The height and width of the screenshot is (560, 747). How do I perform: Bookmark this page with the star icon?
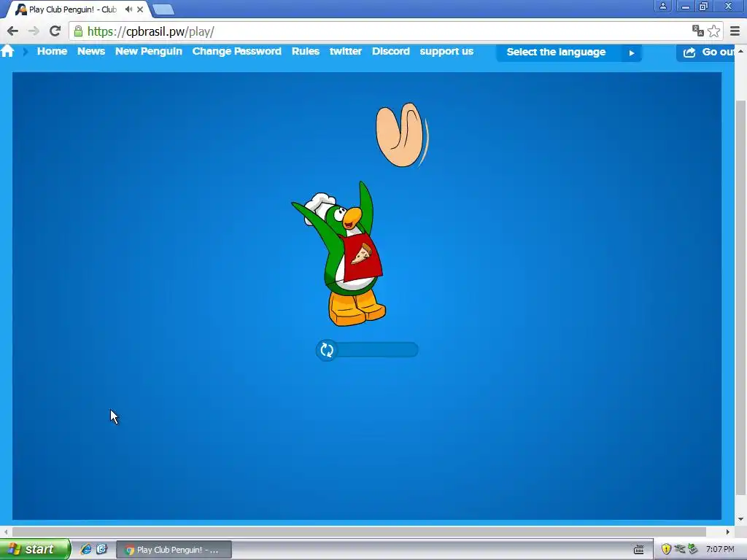713,31
